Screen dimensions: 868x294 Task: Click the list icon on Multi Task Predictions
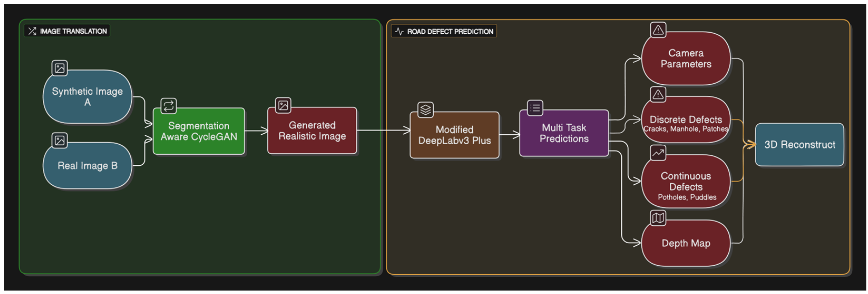pos(535,108)
